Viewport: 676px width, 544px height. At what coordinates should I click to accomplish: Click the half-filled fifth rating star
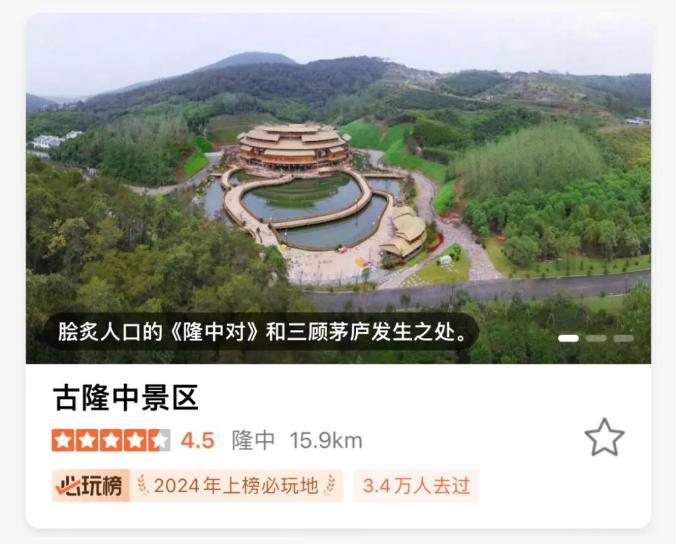coord(160,441)
